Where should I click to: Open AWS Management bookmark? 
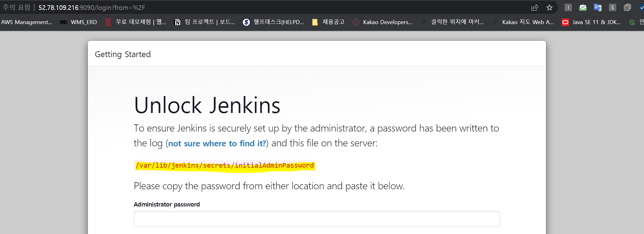coord(27,22)
